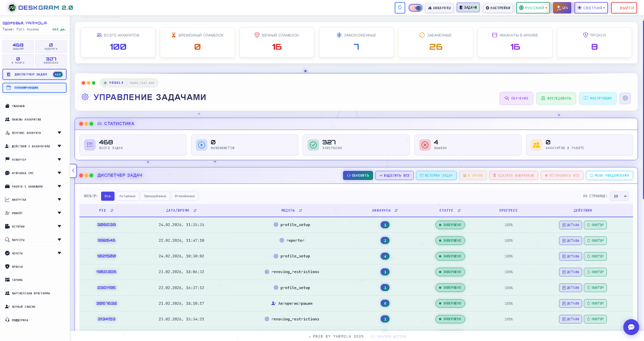Open Прокси in the left sidebar

pyautogui.click(x=17, y=266)
